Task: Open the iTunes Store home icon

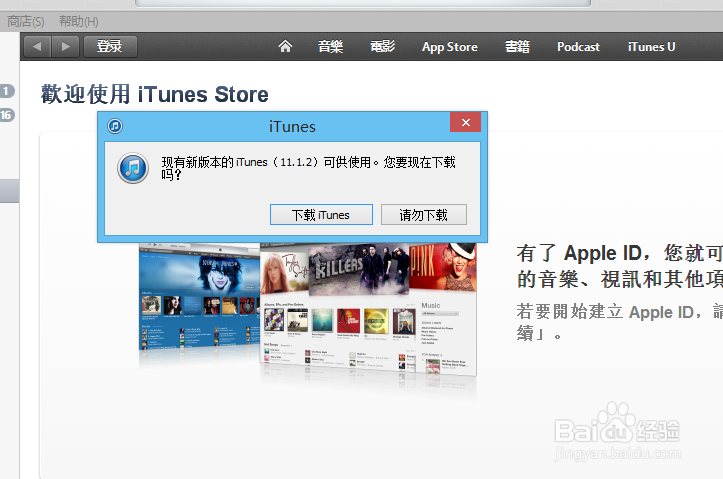Action: [285, 46]
